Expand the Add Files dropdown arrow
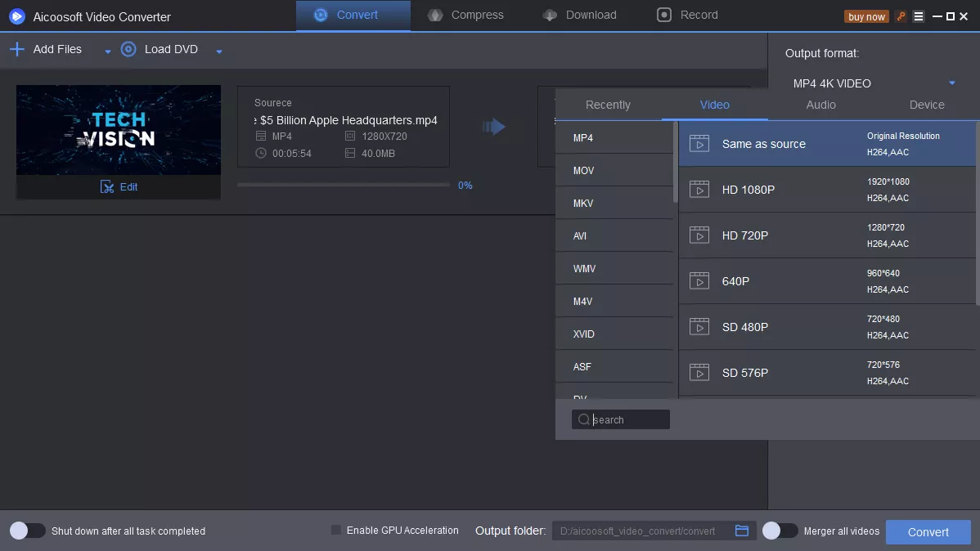 (x=107, y=52)
